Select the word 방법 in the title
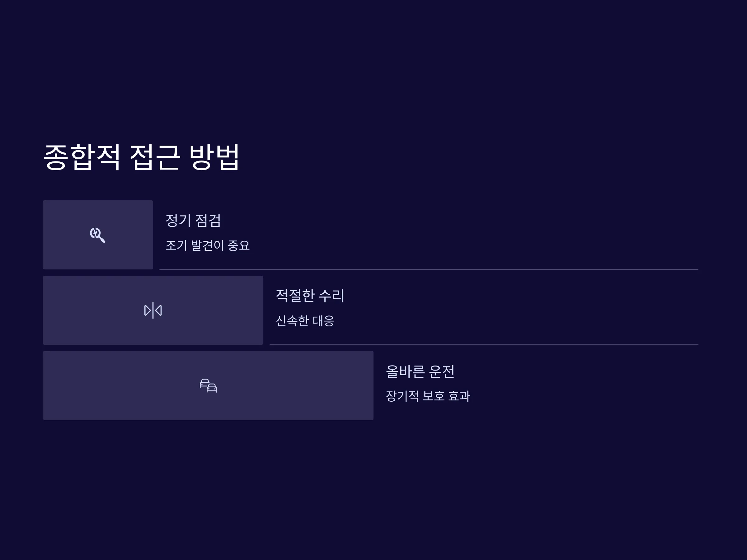The image size is (747, 560). tap(214, 157)
